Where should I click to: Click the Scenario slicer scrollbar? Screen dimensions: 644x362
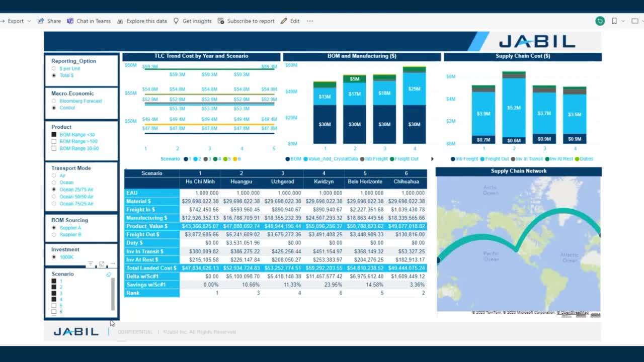(113, 294)
